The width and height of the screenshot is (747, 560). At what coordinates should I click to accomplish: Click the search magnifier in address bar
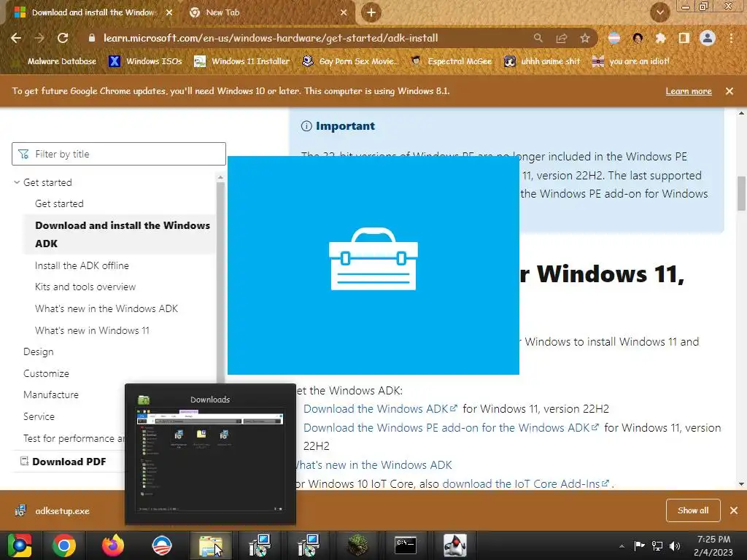pos(538,38)
